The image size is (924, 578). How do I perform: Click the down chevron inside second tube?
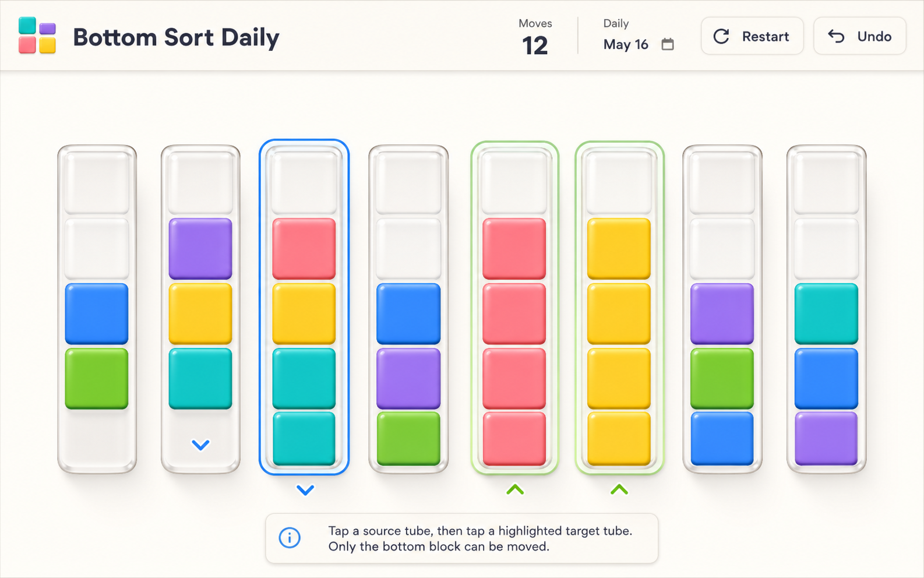[200, 445]
